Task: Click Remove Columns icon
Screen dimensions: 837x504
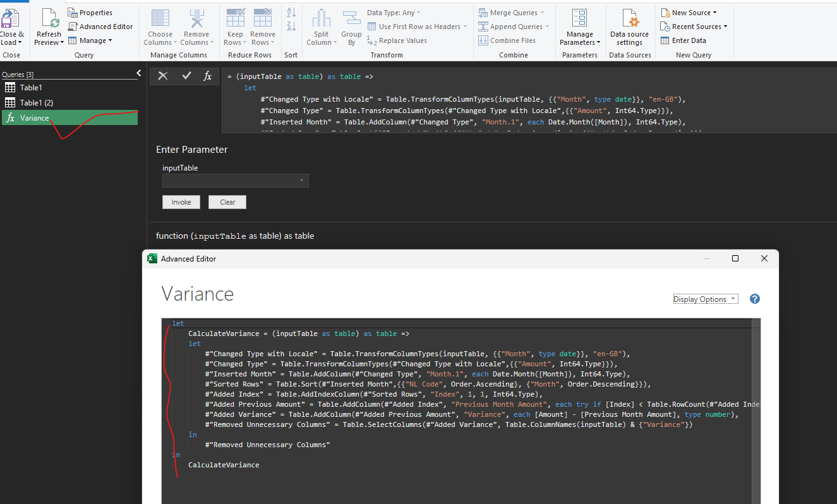Action: (197, 19)
